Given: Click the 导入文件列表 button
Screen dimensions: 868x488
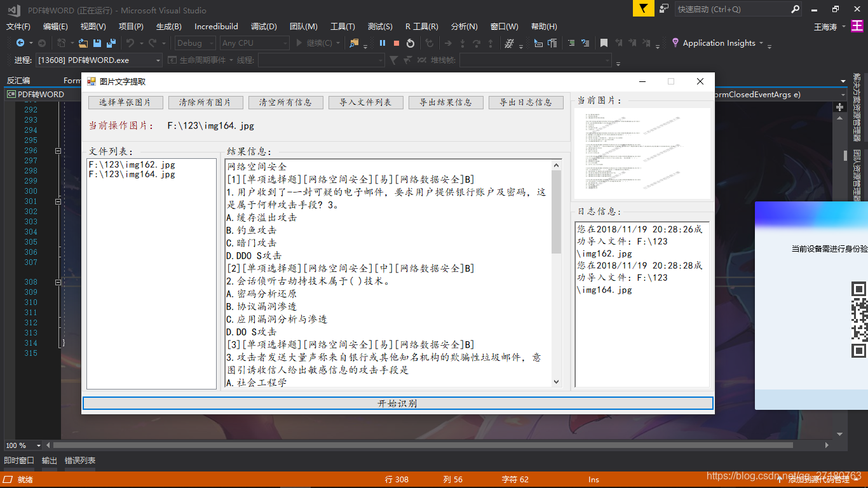Looking at the screenshot, I should click(x=365, y=102).
